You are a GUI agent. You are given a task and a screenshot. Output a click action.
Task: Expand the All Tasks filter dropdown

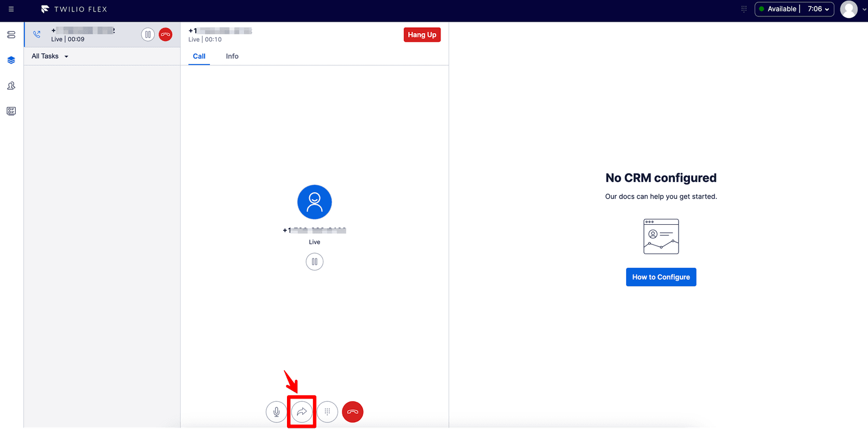coord(50,56)
